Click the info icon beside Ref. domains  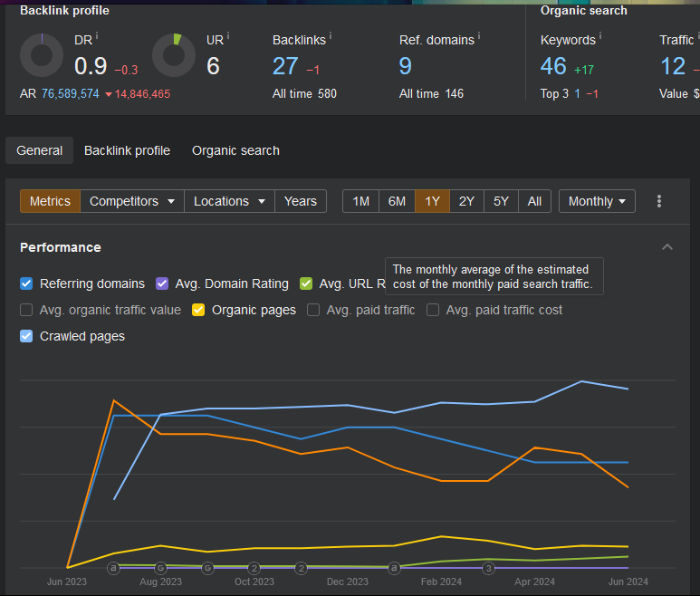478,37
